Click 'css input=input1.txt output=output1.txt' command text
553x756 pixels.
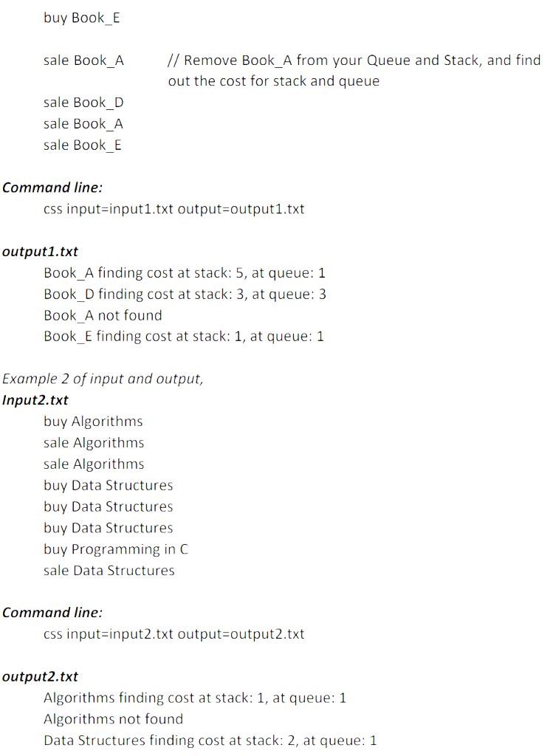[174, 209]
